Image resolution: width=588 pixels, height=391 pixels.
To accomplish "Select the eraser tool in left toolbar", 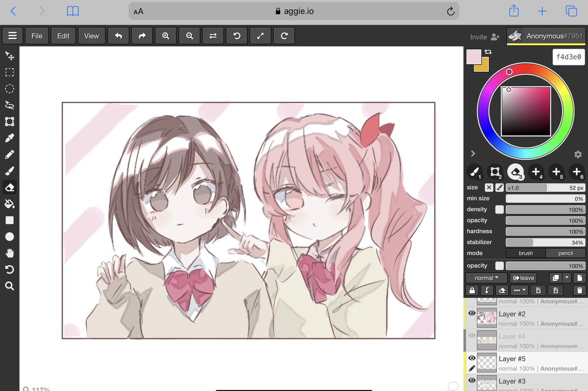I will coord(9,187).
